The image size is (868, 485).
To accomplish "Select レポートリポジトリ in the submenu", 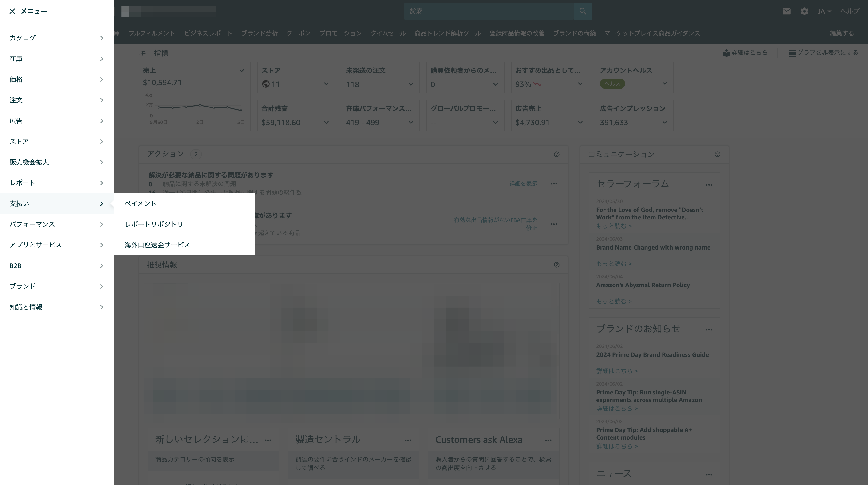I will 184,224.
